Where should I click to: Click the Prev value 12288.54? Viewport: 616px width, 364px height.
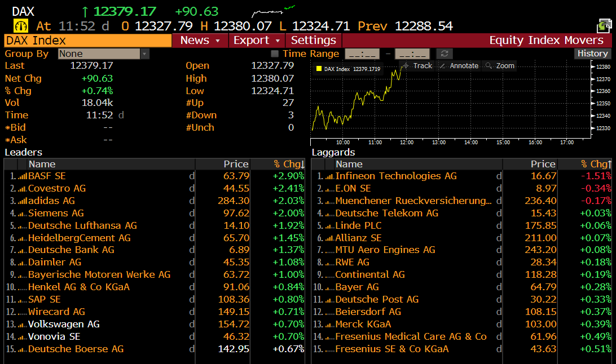coord(424,26)
